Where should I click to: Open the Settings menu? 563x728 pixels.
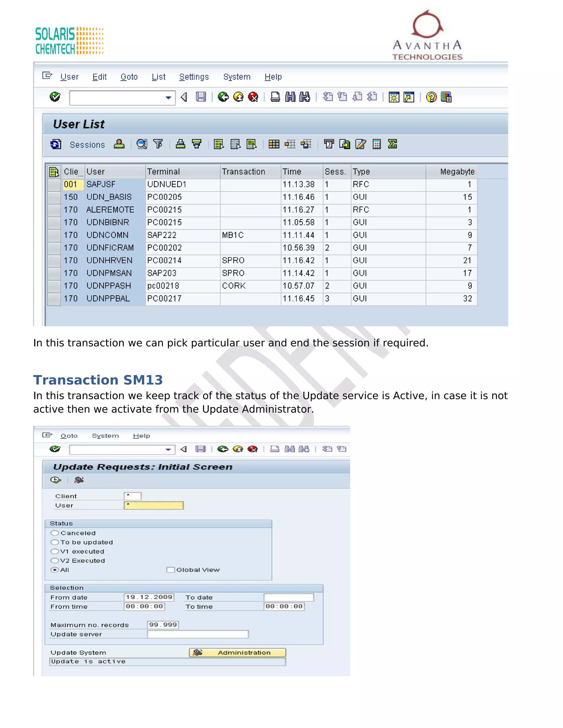point(194,77)
